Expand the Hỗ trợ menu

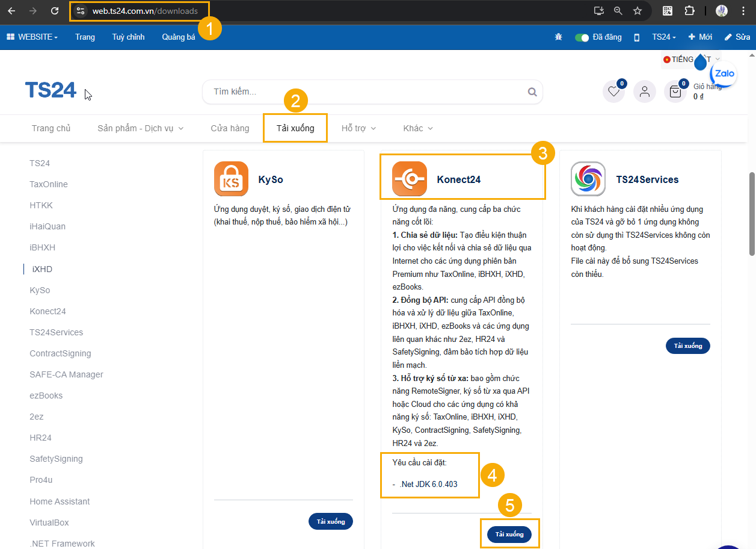pos(358,128)
